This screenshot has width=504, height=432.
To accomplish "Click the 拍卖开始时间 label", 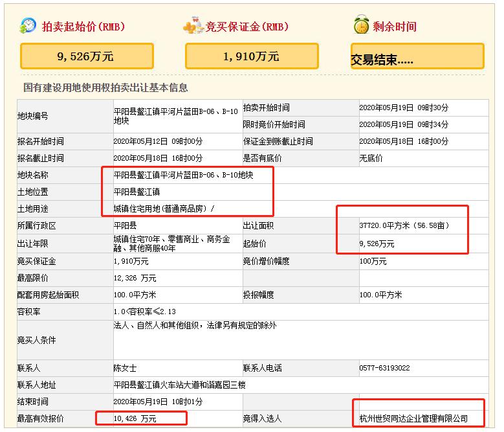I will click(266, 108).
